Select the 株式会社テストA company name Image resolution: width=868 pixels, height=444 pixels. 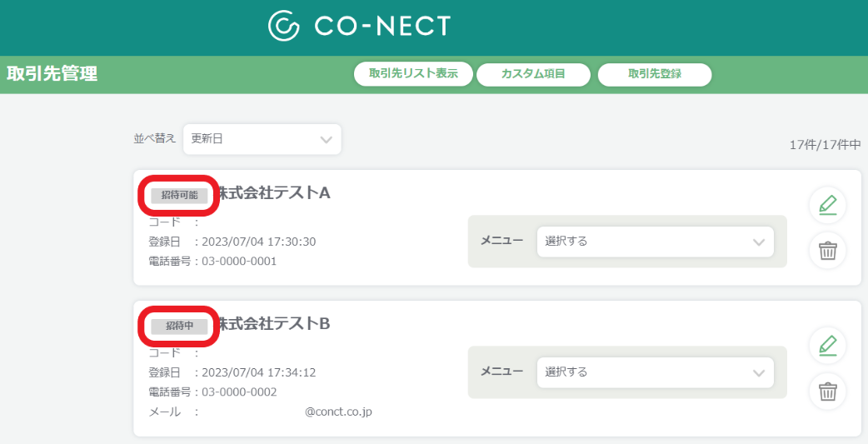(274, 192)
